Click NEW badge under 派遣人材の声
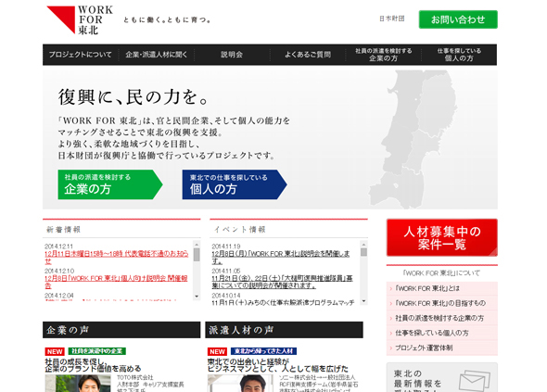 217,351
